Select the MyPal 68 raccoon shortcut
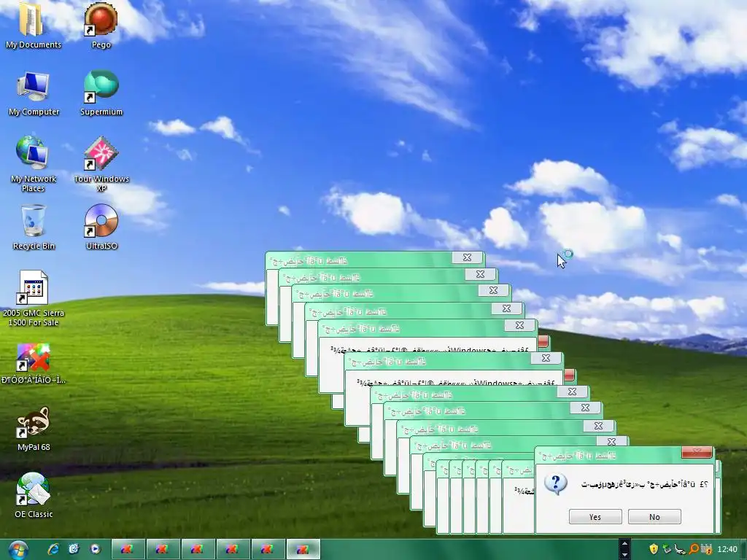The image size is (747, 560). (x=32, y=422)
